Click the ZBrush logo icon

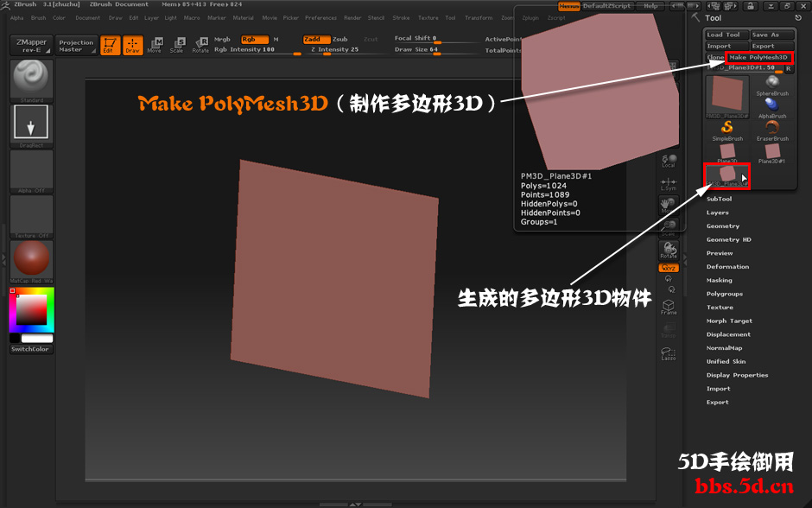tap(6, 5)
